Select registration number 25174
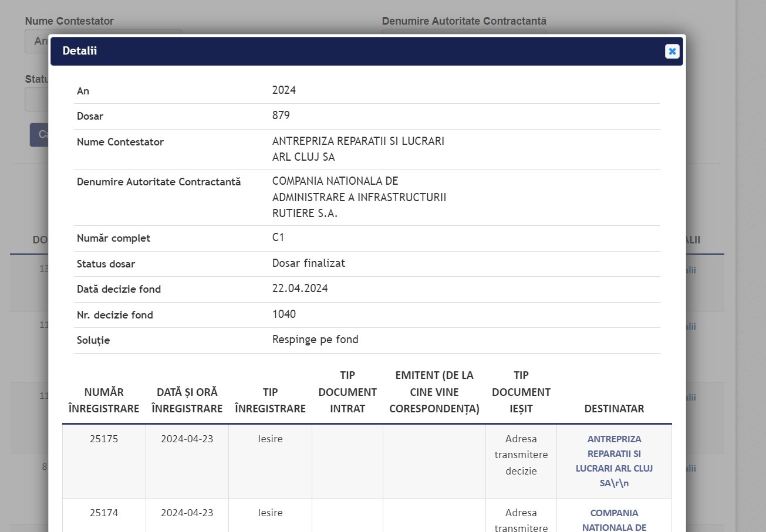The image size is (766, 532). click(x=104, y=513)
